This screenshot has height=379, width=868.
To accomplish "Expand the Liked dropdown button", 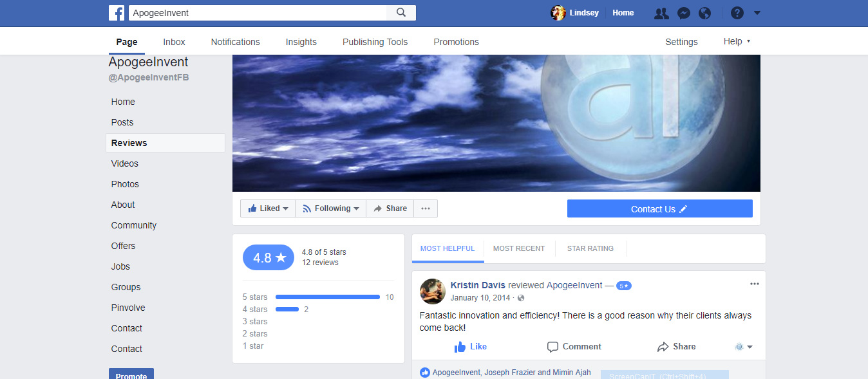I will (268, 208).
